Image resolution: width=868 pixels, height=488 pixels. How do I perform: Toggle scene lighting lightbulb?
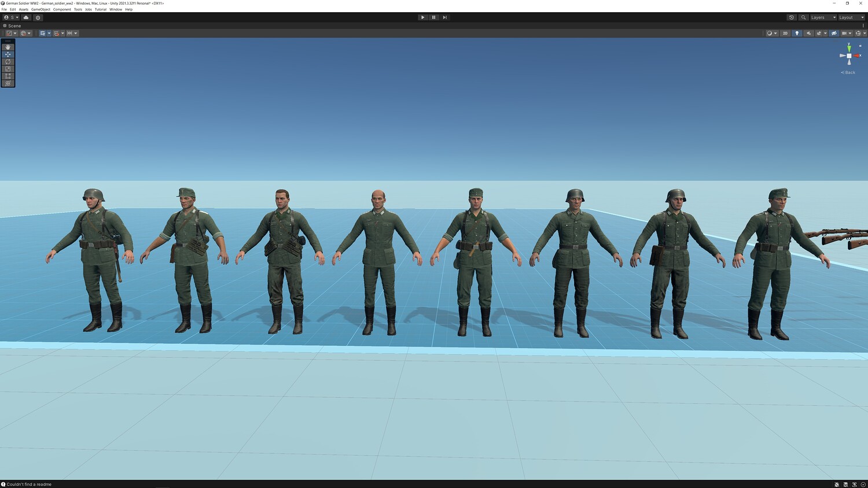797,33
